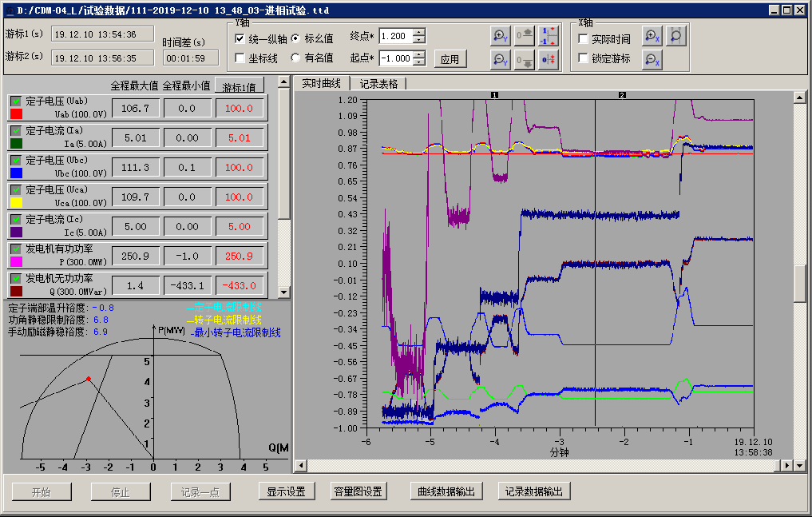Click the X-axis zoom out icon
Screen dimensions: 812x517
click(x=652, y=59)
